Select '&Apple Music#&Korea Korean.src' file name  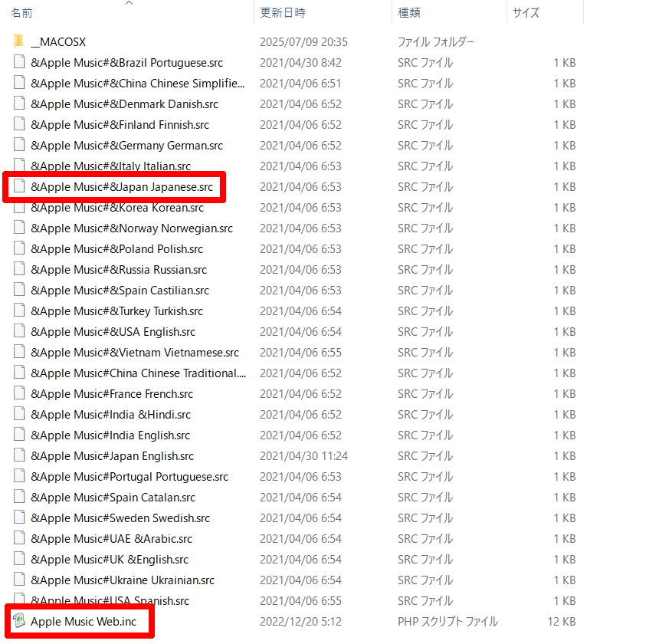(x=117, y=208)
